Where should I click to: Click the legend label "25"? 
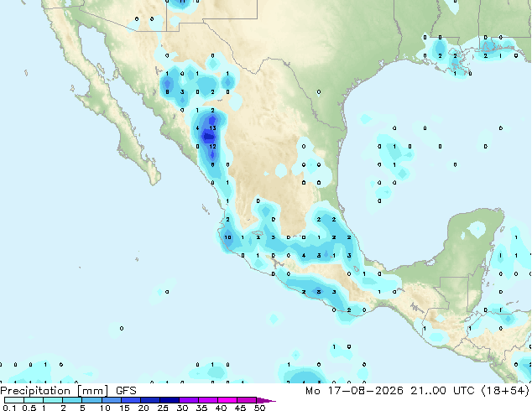(163, 408)
